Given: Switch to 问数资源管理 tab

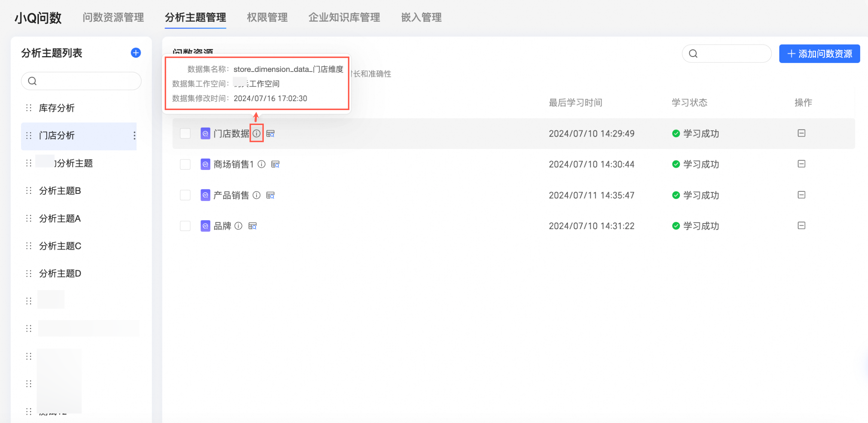Looking at the screenshot, I should [x=113, y=17].
